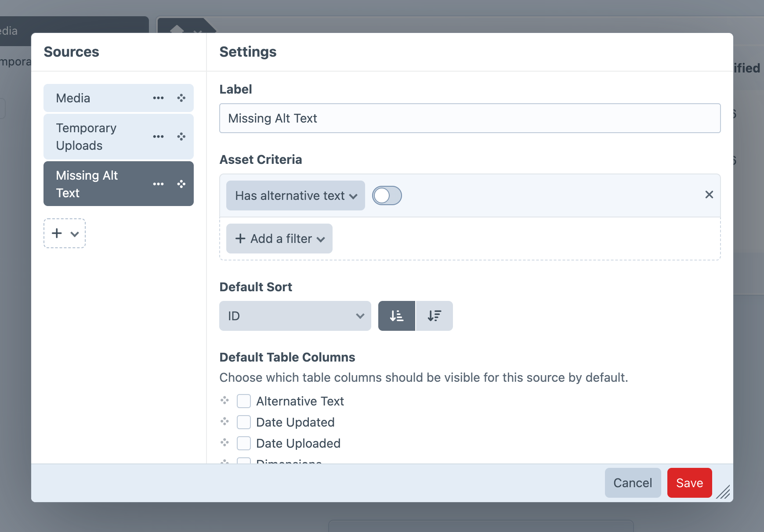Open the Has alternative text criteria dropdown
The width and height of the screenshot is (764, 532).
pos(295,195)
